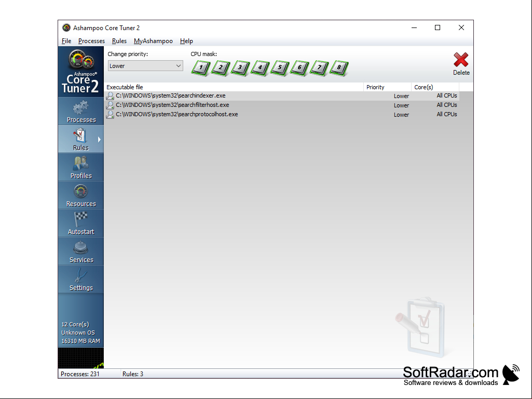Toggle CPU core 7 in mask

point(319,68)
